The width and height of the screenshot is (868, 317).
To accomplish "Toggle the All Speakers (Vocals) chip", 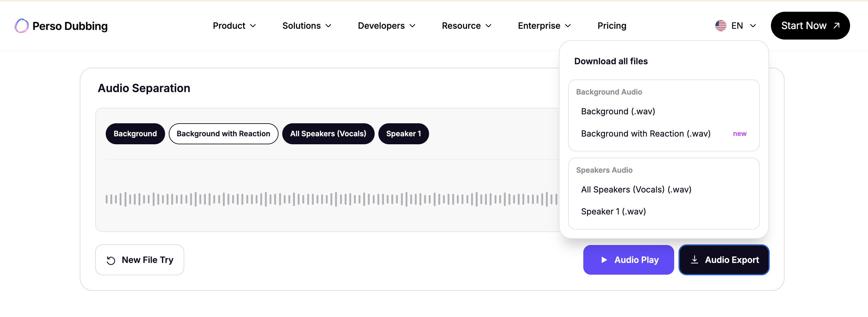I will (x=328, y=134).
